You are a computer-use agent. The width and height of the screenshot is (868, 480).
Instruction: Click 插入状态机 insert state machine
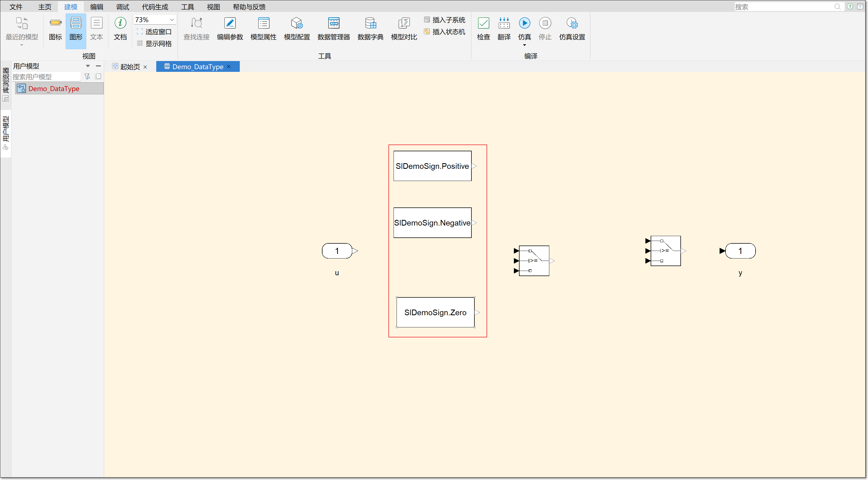[445, 32]
